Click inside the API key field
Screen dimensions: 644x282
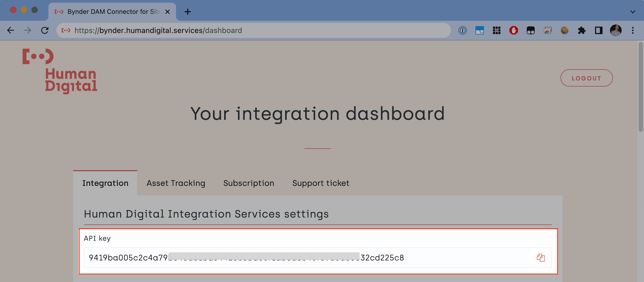[x=292, y=258]
